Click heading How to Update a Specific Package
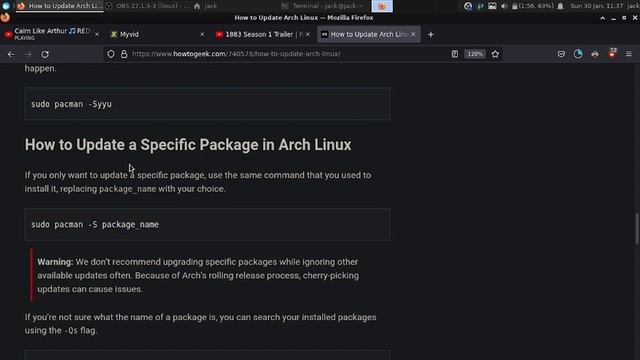This screenshot has height=360, width=640. pyautogui.click(x=188, y=145)
